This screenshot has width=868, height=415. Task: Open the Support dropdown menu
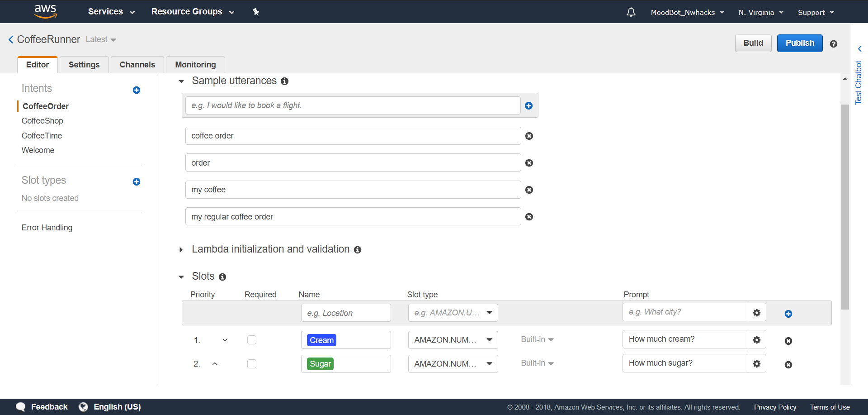(816, 13)
